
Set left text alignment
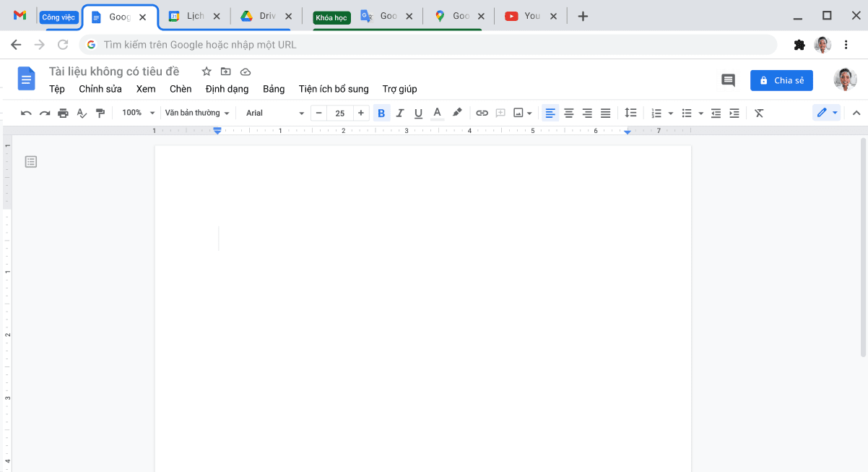tap(550, 113)
